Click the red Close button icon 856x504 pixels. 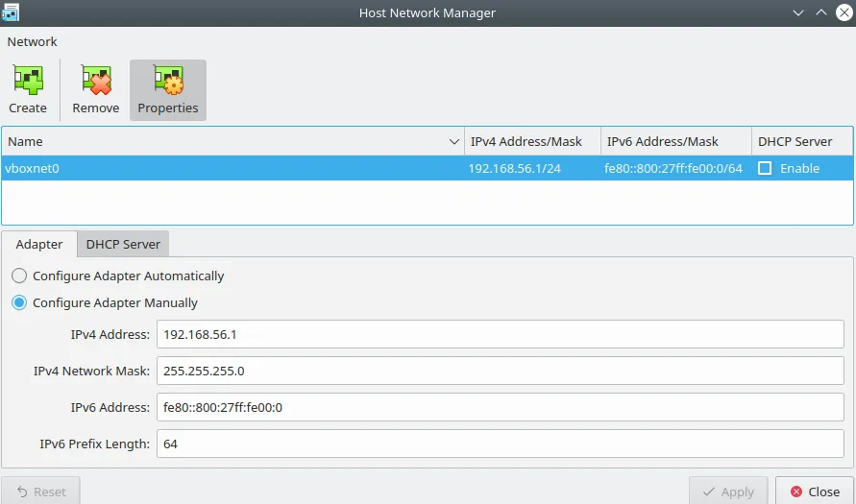pos(795,492)
